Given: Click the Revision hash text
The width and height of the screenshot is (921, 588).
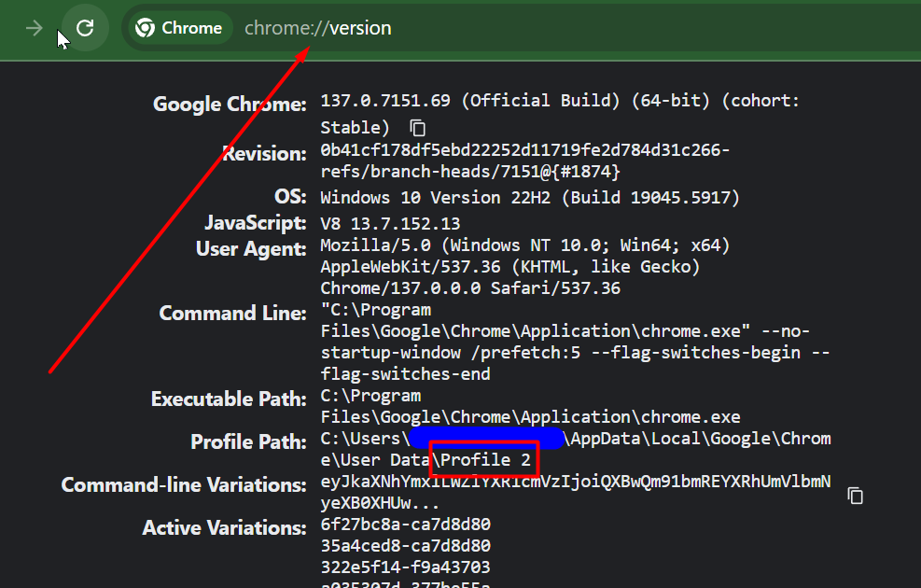Looking at the screenshot, I should click(x=524, y=161).
